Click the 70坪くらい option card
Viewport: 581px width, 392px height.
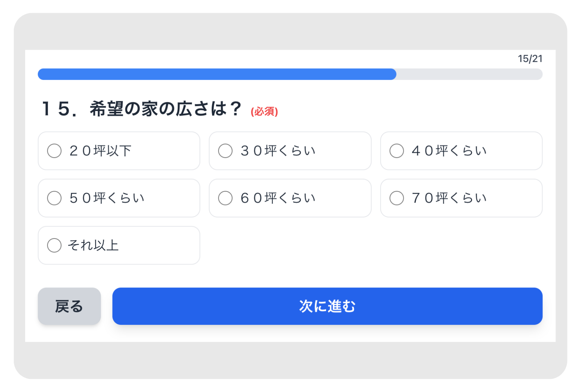(x=461, y=198)
